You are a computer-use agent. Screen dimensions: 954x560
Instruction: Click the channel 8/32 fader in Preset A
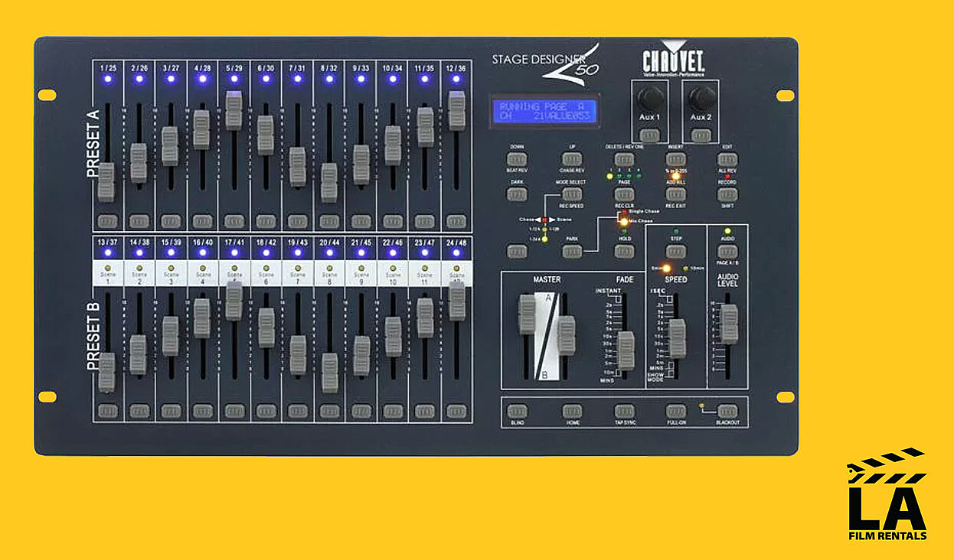pos(328,182)
